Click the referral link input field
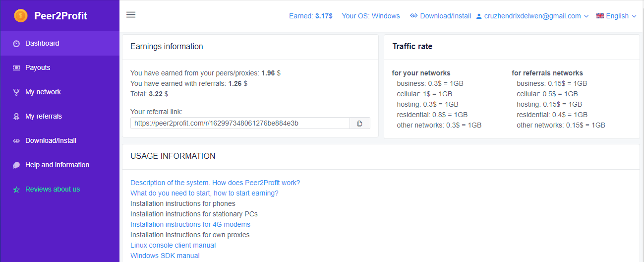644x262 pixels. point(240,123)
